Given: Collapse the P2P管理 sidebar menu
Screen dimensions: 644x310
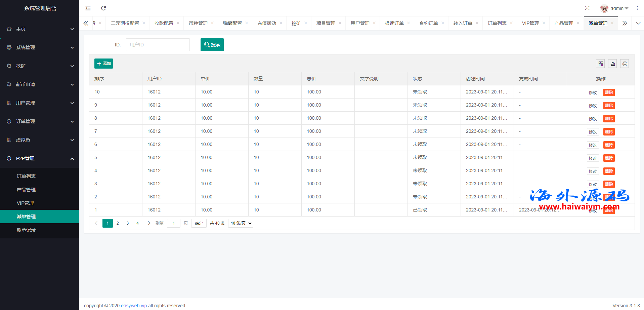Looking at the screenshot, I should point(39,158).
